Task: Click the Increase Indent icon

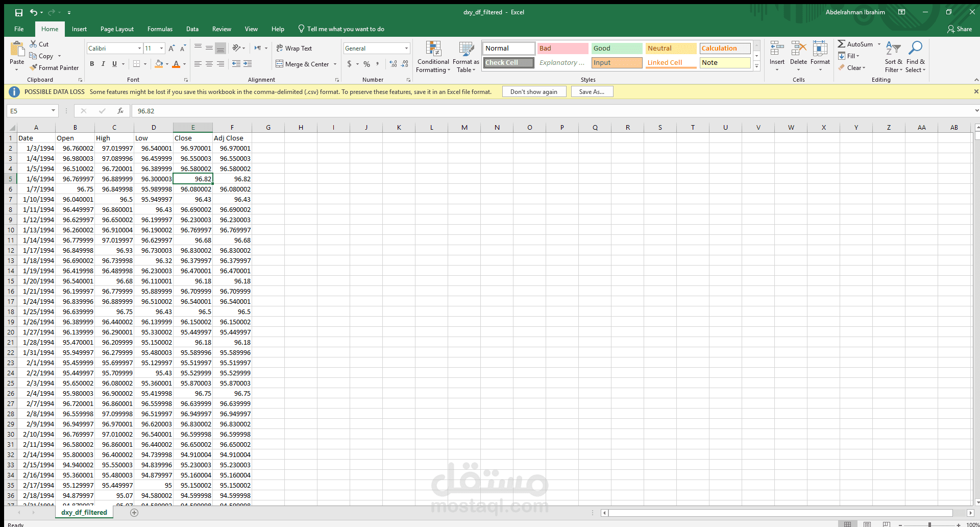Action: point(248,64)
